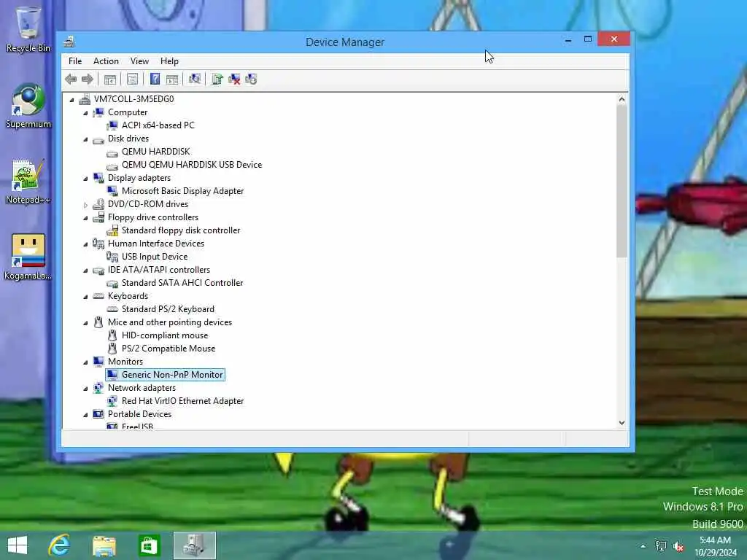
Task: Open the Properties toolbar icon
Action: click(x=133, y=79)
